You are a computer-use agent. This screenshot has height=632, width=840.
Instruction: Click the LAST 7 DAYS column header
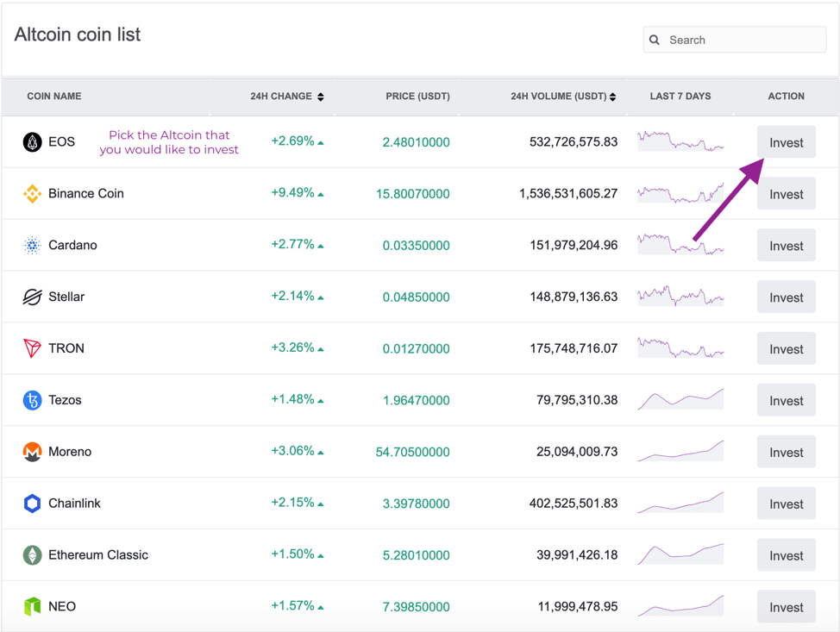click(x=680, y=97)
